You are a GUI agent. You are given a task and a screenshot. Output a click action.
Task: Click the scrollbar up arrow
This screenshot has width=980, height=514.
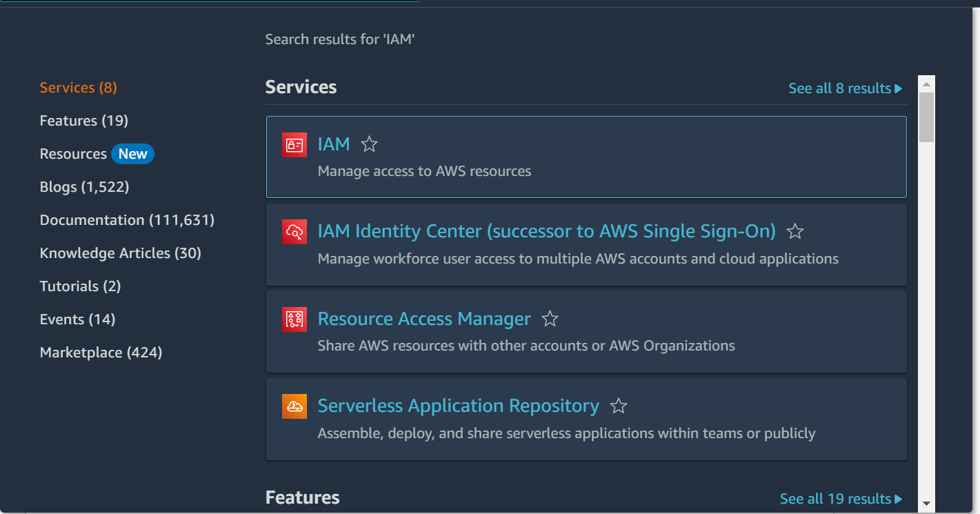(x=926, y=84)
